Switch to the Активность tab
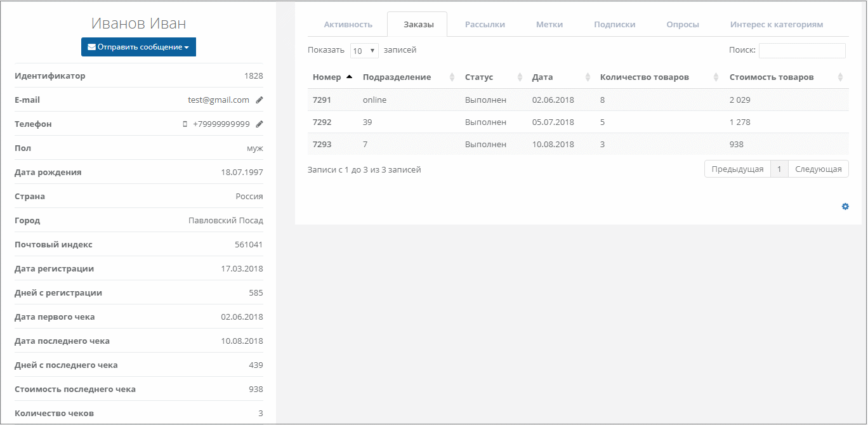This screenshot has width=868, height=425. coord(348,25)
